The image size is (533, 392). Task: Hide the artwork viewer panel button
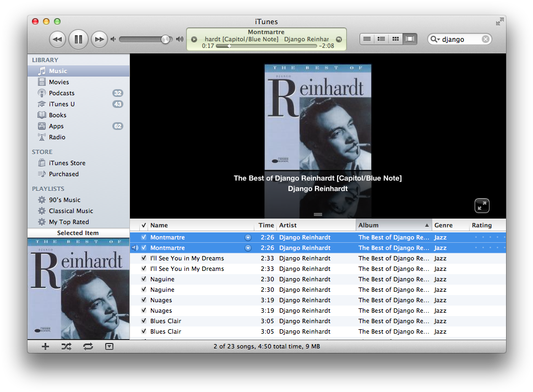point(109,346)
